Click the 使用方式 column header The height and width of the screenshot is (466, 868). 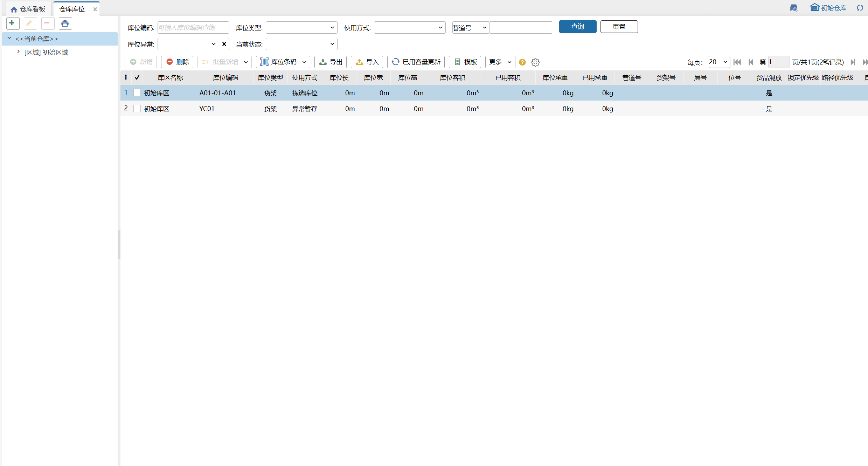click(x=305, y=77)
